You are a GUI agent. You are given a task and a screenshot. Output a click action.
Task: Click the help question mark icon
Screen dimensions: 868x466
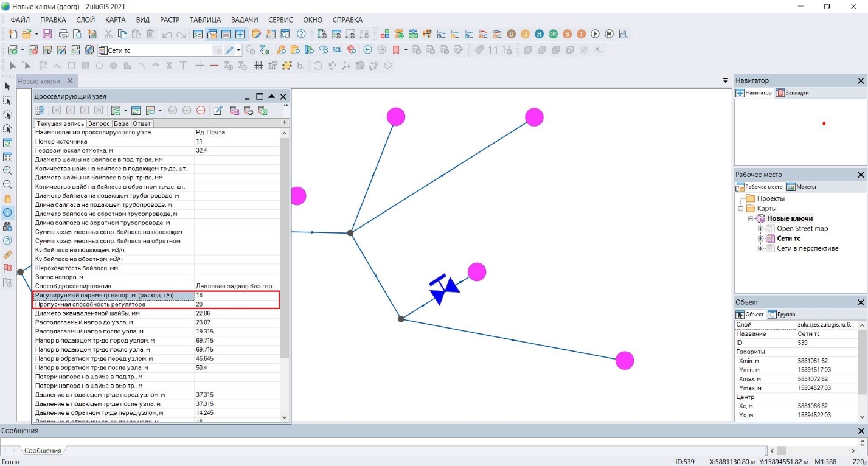(x=301, y=34)
